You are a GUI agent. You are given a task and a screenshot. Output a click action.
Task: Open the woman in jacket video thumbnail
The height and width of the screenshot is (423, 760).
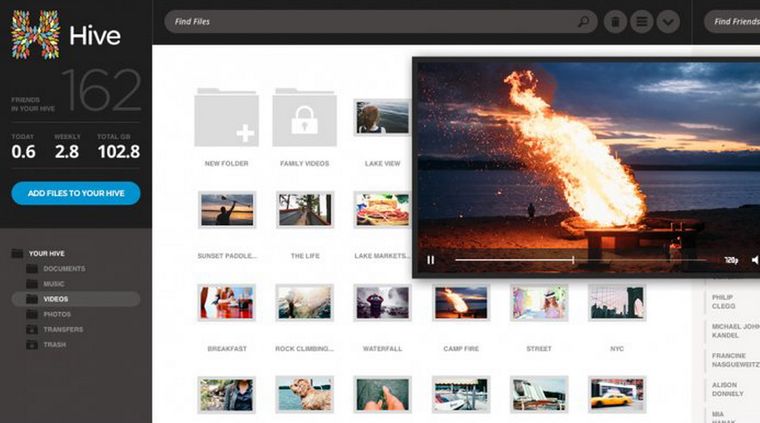227,394
